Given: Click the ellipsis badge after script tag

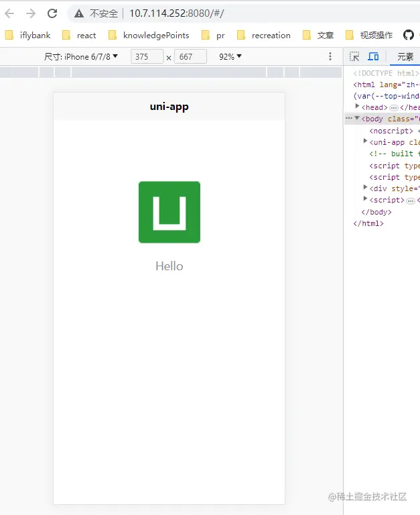Looking at the screenshot, I should [x=411, y=201].
